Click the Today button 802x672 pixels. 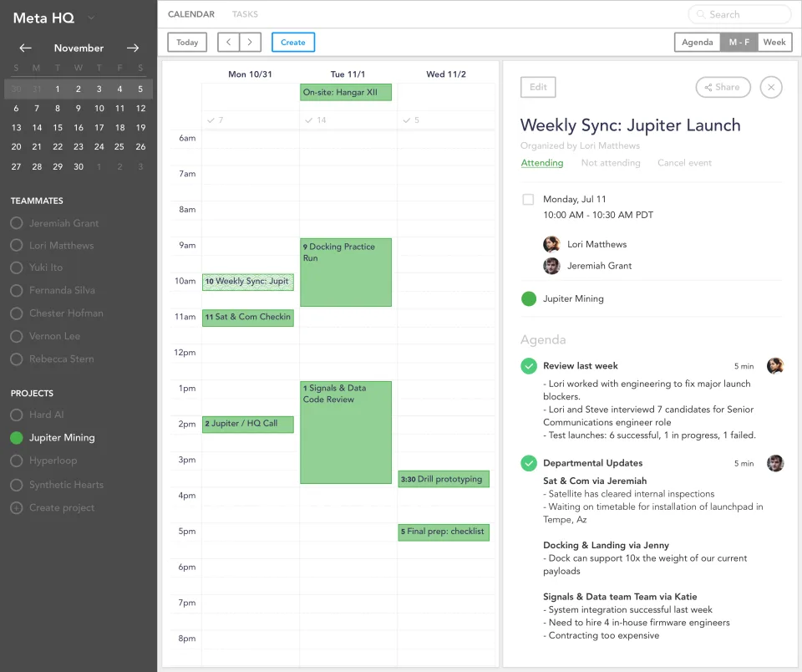[187, 42]
